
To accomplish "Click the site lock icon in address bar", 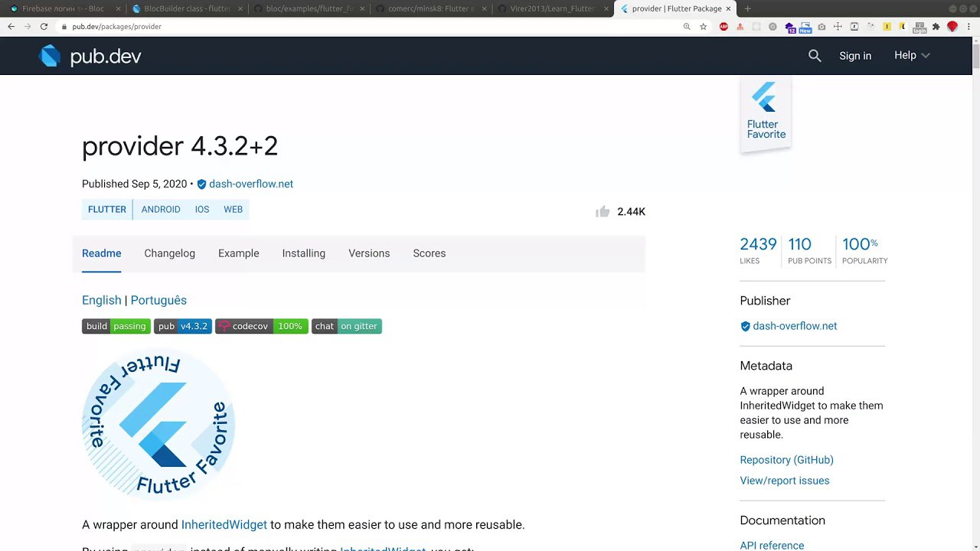I will [x=64, y=26].
